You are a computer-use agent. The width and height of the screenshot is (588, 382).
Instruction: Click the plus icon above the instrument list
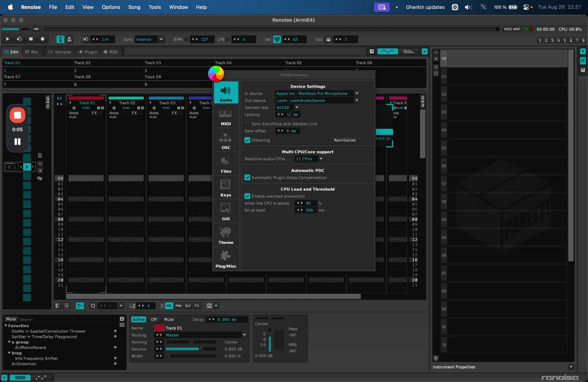pyautogui.click(x=436, y=59)
